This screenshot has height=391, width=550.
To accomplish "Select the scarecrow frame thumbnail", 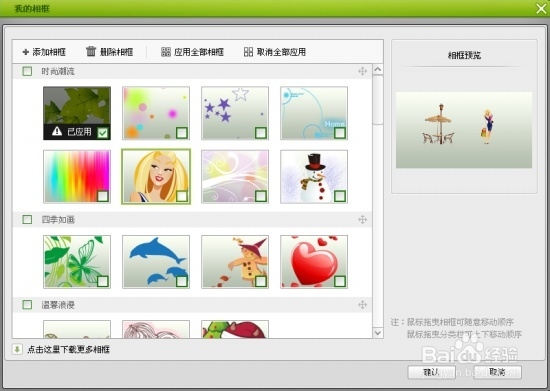I will click(235, 262).
